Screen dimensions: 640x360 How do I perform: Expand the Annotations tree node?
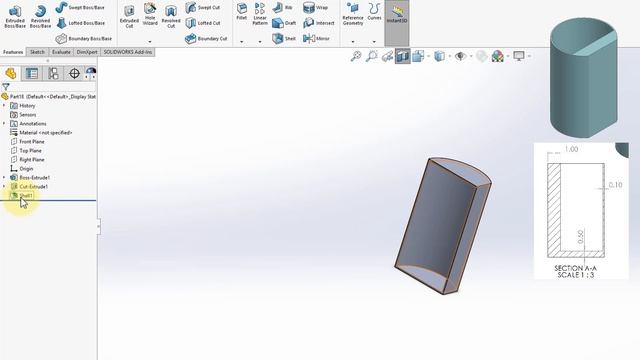(x=4, y=123)
